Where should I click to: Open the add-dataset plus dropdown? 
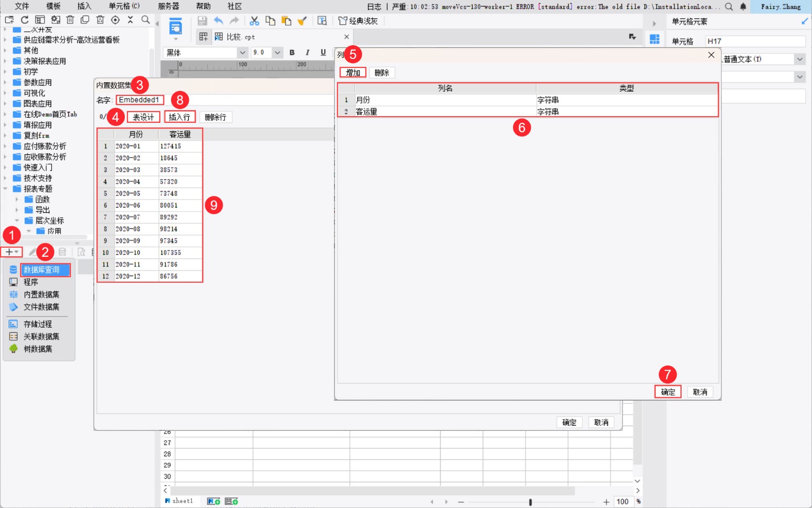pyautogui.click(x=12, y=252)
